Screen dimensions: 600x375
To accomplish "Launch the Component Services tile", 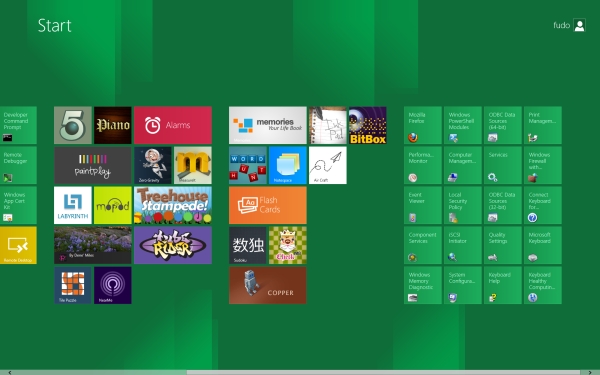I will point(423,245).
